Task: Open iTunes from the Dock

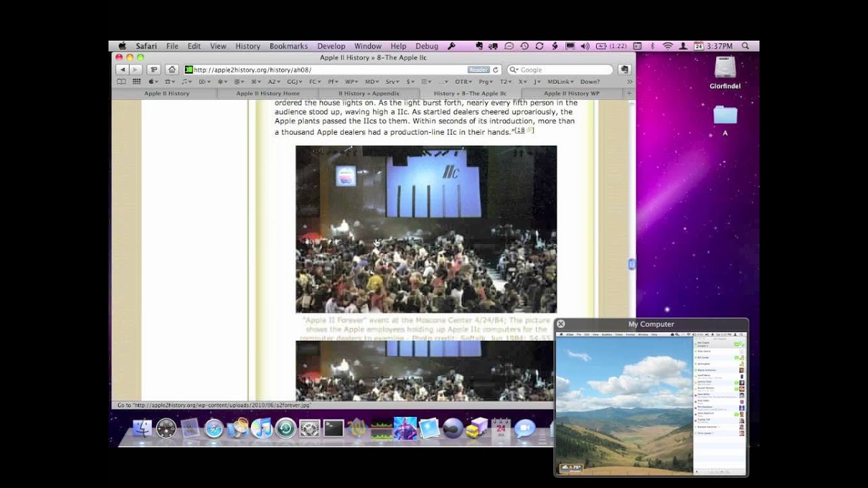Action: [x=261, y=428]
